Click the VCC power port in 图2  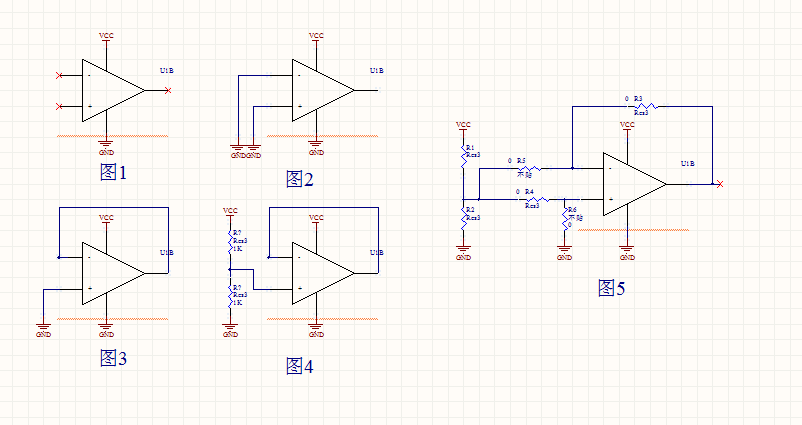[316, 36]
